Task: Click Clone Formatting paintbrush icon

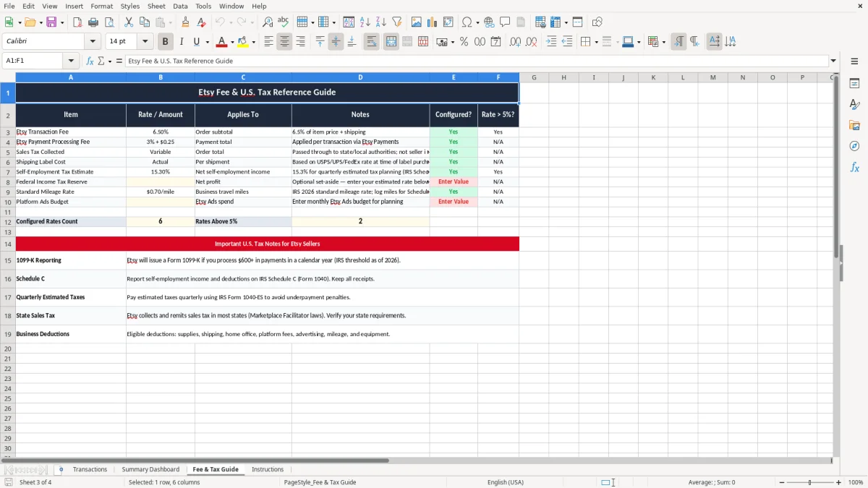Action: click(x=185, y=22)
